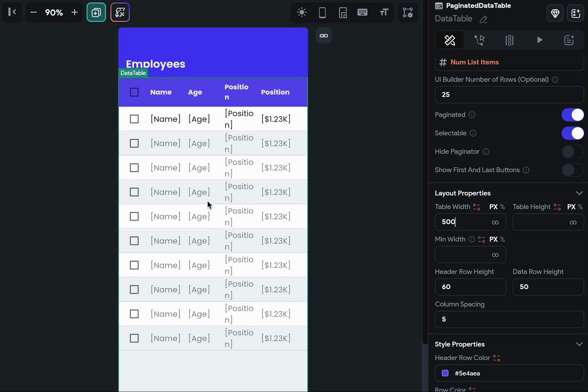Screen dimensions: 588x392
Task: Toggle the sun light/dark mode icon
Action: click(302, 12)
